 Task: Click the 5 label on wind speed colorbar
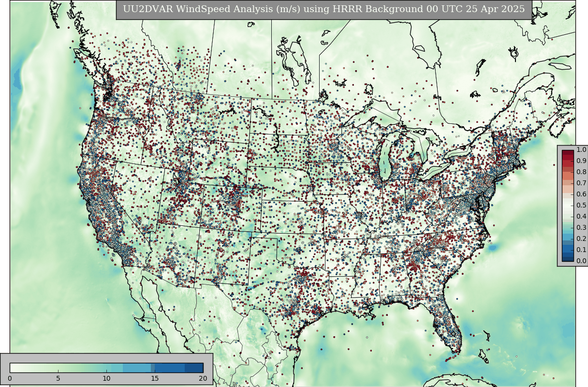coord(58,378)
